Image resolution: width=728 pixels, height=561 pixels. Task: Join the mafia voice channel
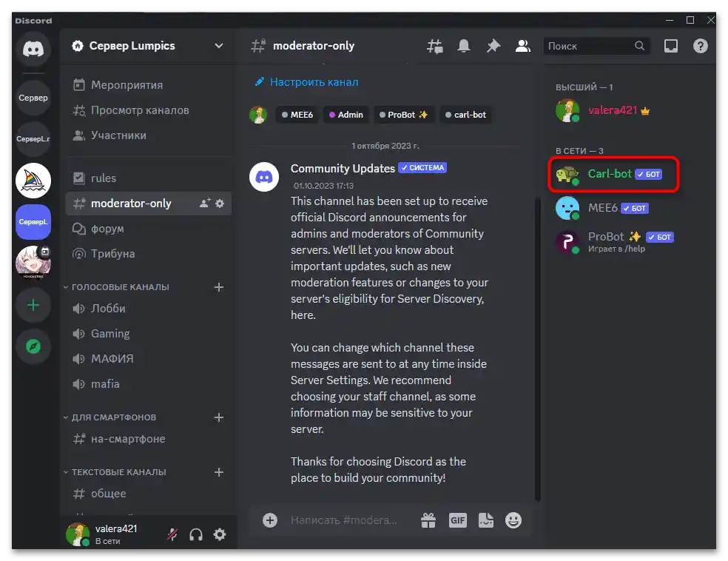coord(149,384)
